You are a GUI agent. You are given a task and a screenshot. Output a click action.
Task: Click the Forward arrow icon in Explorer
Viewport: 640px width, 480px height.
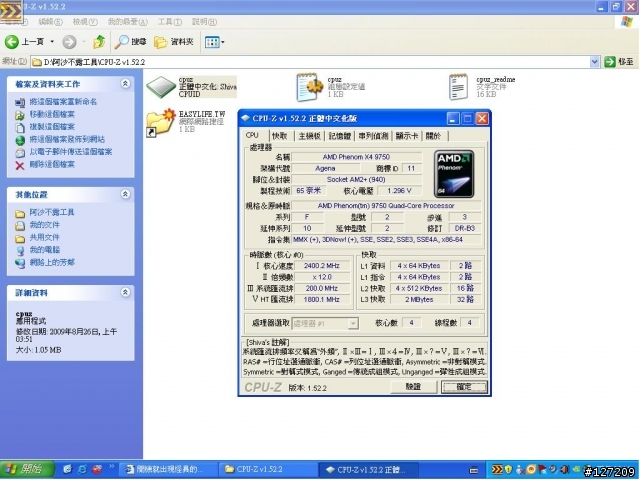click(x=69, y=42)
